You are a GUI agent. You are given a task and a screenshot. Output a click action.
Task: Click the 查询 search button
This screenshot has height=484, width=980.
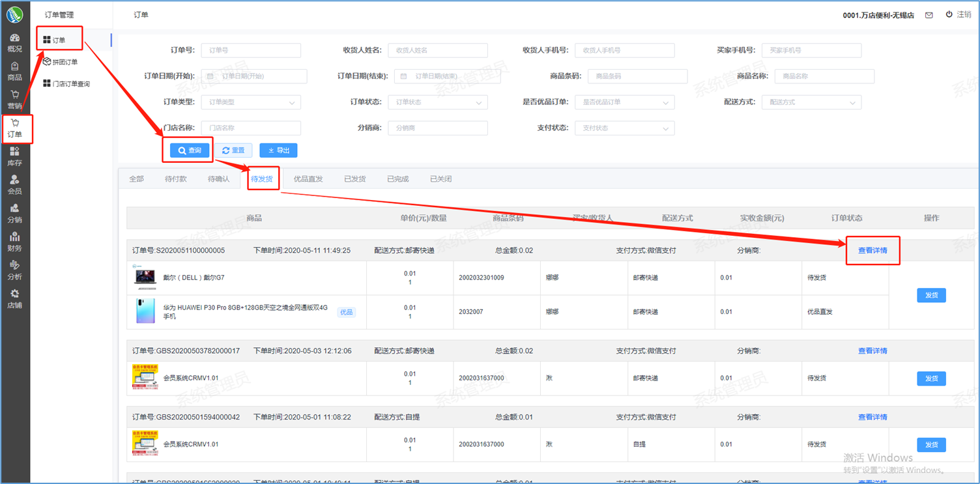(190, 150)
